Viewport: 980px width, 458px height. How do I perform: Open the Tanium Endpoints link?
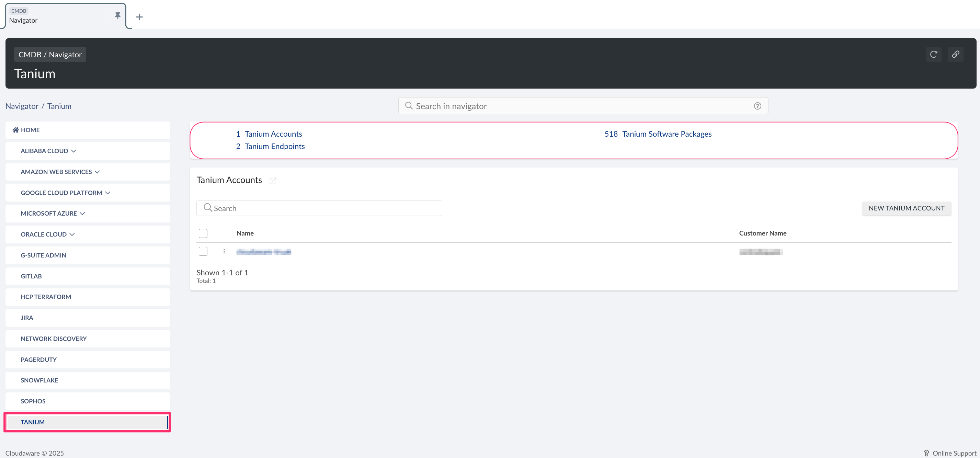tap(274, 147)
